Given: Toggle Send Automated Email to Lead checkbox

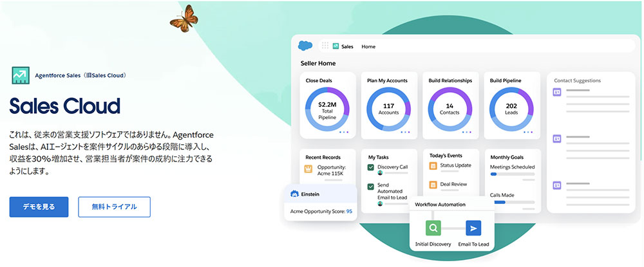Looking at the screenshot, I should click(371, 187).
